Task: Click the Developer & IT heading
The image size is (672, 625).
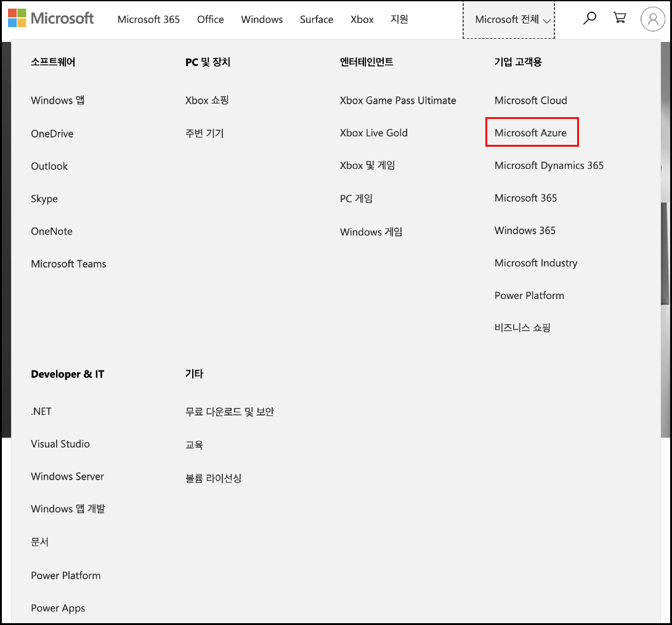Action: (x=67, y=374)
